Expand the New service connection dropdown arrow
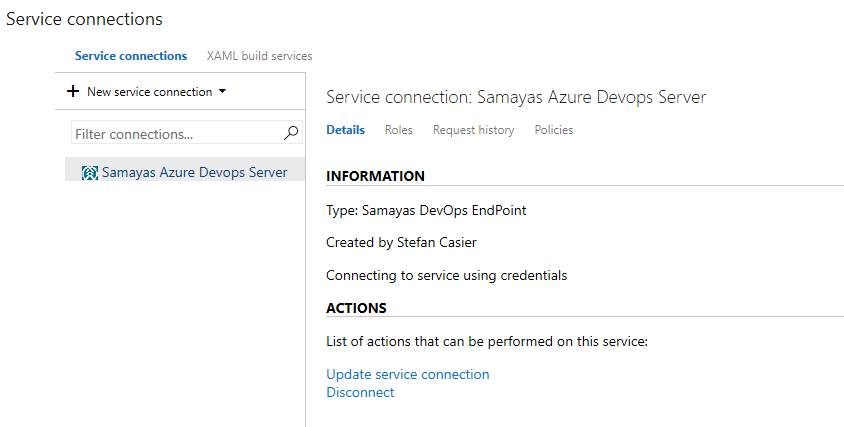This screenshot has width=844, height=427. click(222, 91)
